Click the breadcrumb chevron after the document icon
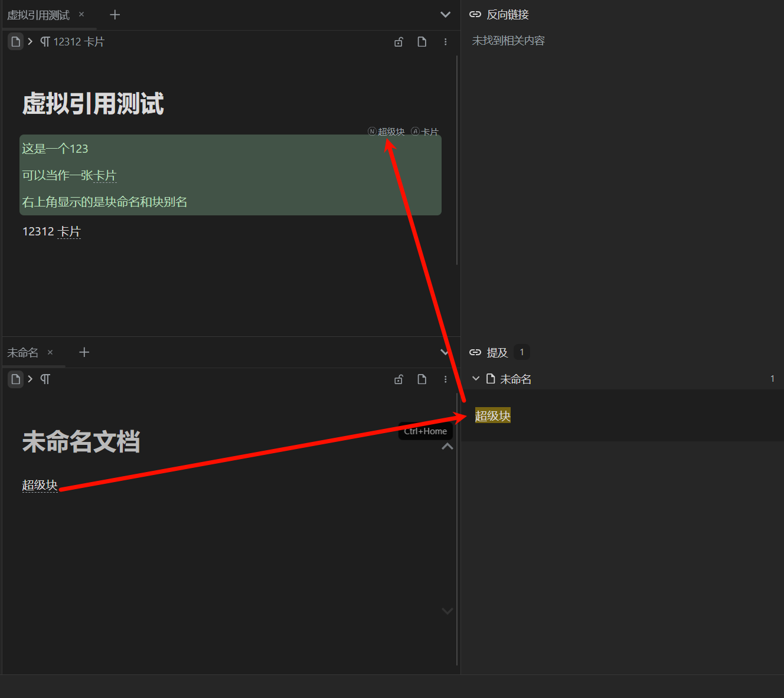This screenshot has height=698, width=784. click(29, 41)
